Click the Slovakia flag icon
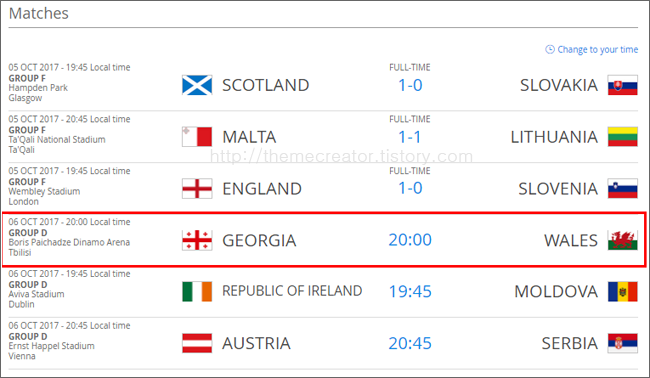Viewport: 650px width, 378px height. pyautogui.click(x=623, y=85)
